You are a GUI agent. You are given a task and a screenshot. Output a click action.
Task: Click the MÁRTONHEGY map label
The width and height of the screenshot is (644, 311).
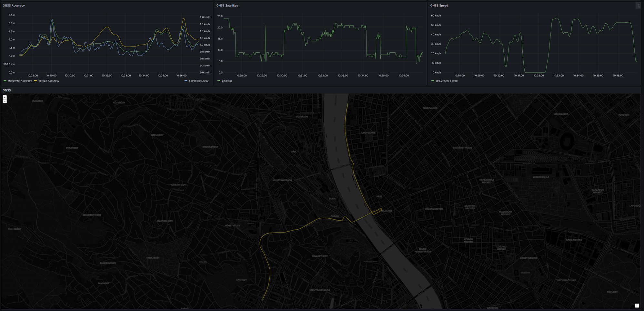click(165, 221)
